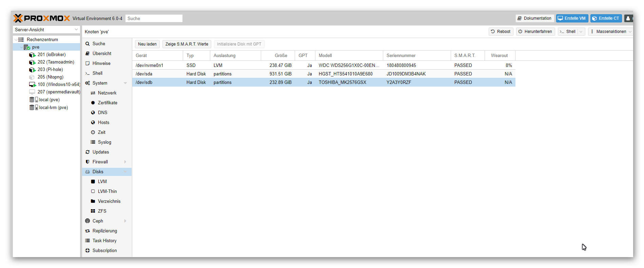
Task: Click the 100 (Windows10-x64) VM monitor icon
Action: point(32,85)
